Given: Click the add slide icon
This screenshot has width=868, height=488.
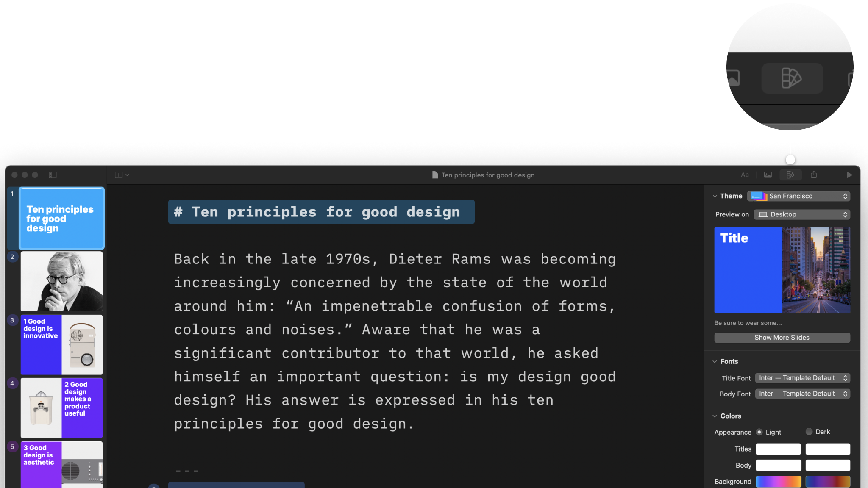Looking at the screenshot, I should [119, 174].
